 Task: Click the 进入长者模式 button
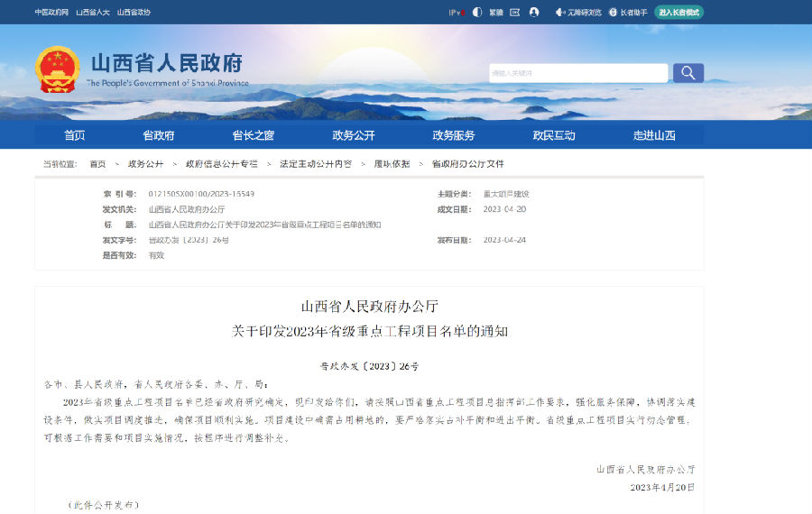click(678, 12)
